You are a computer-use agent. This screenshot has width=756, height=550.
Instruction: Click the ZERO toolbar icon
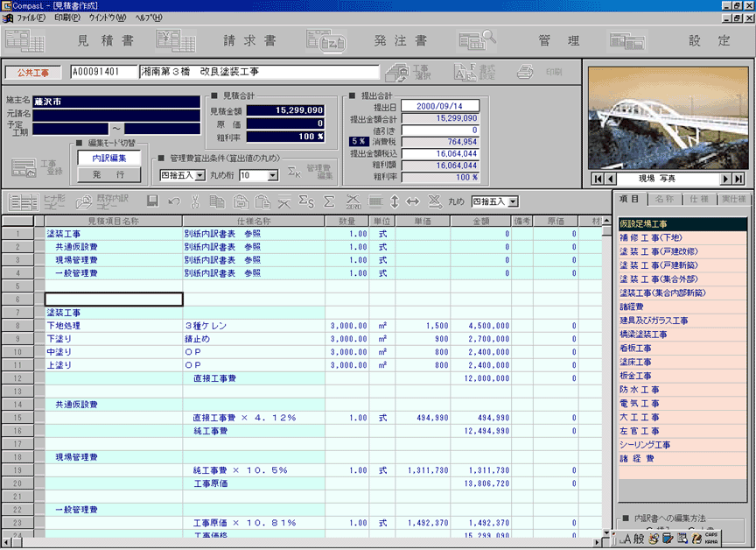(x=353, y=201)
